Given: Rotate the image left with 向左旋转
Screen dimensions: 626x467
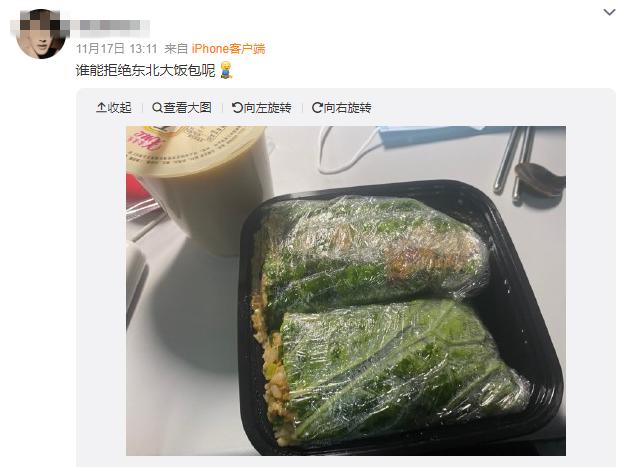Looking at the screenshot, I should [x=261, y=107].
